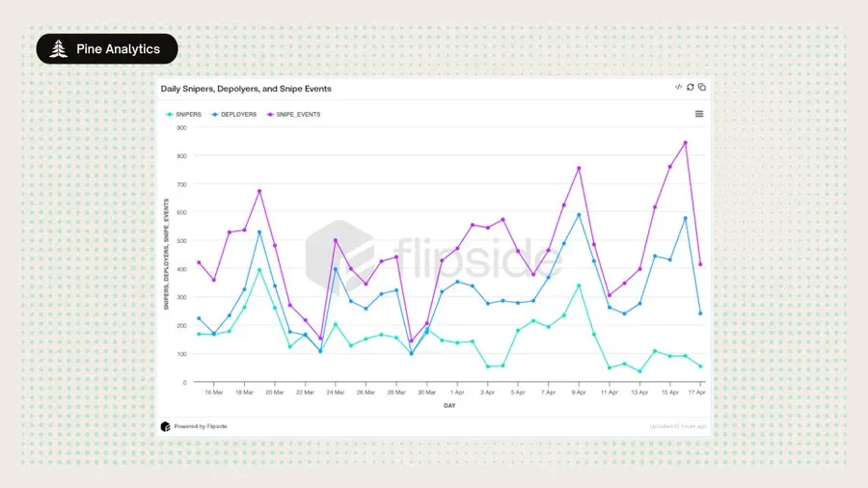This screenshot has height=488, width=868.
Task: Click the SNIPERS data point on 19 Mar
Action: (259, 270)
